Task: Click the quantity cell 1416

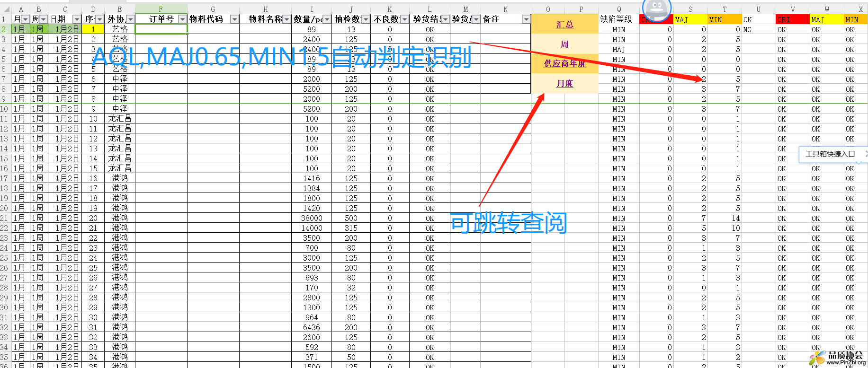Action: 312,178
